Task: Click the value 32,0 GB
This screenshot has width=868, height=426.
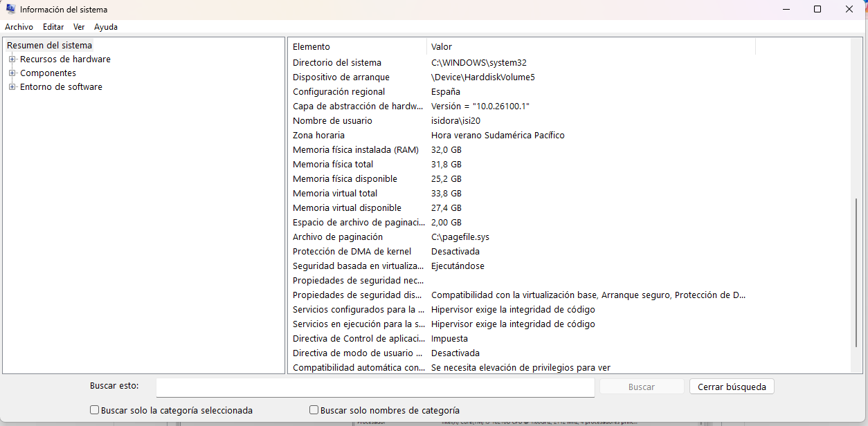Action: [446, 149]
